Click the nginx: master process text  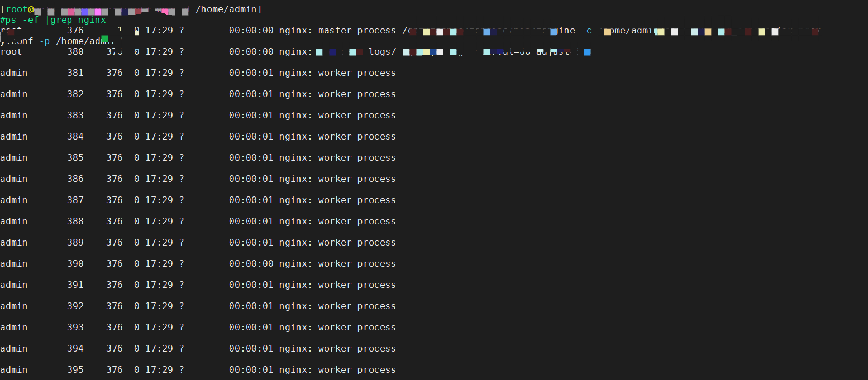(x=337, y=31)
